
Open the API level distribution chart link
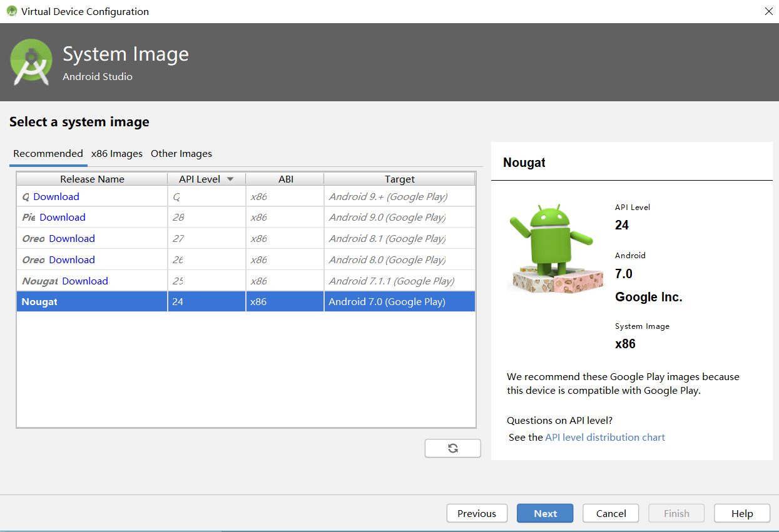(604, 438)
